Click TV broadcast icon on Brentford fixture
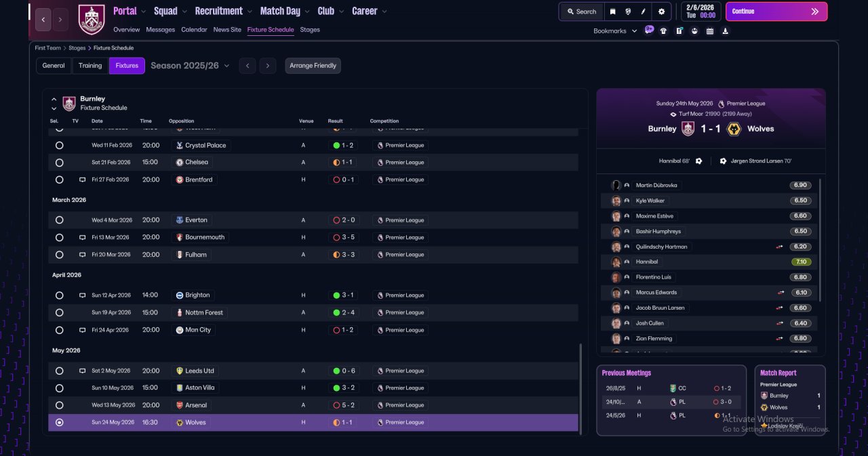This screenshot has width=868, height=456. (82, 180)
